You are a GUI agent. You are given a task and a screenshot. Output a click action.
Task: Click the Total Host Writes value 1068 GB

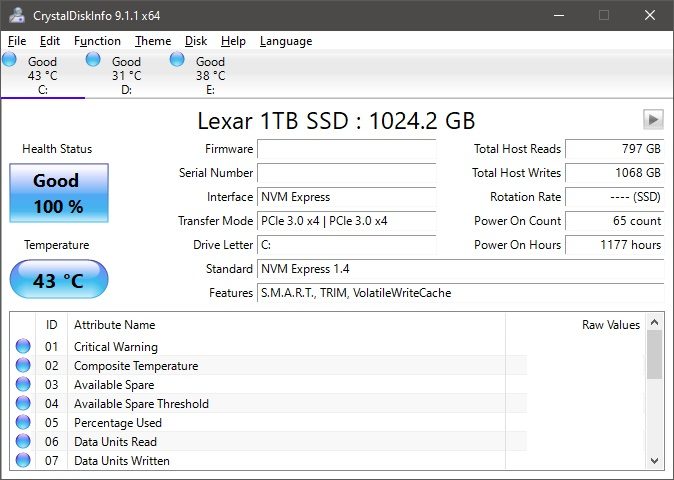click(x=615, y=173)
